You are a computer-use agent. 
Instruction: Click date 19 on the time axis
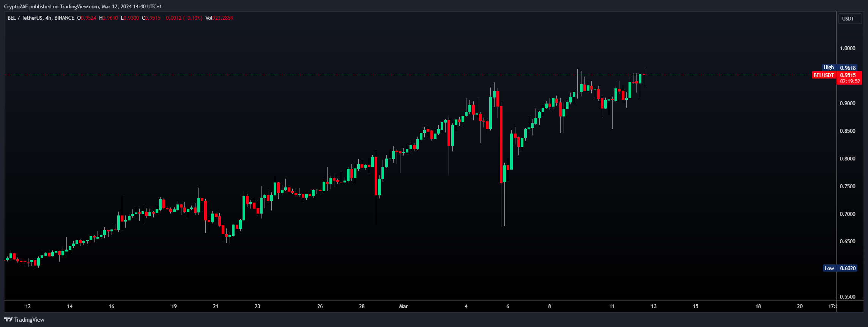pyautogui.click(x=174, y=306)
